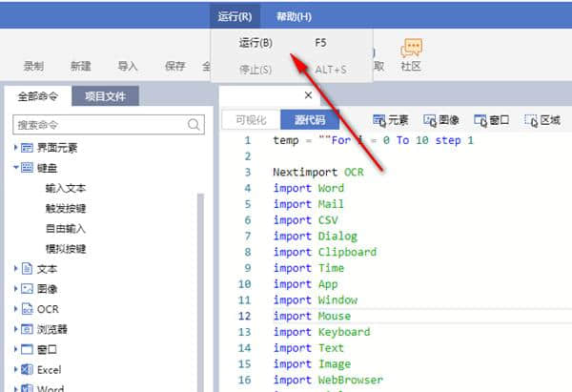Click the 'import App' code line
This screenshot has width=572, height=392.
coord(306,284)
